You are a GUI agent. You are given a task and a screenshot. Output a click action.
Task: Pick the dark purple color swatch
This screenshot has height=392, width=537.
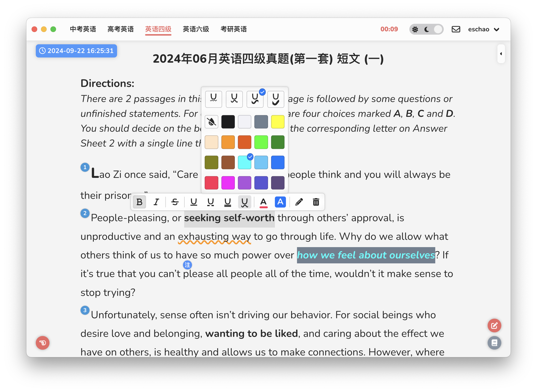(278, 183)
